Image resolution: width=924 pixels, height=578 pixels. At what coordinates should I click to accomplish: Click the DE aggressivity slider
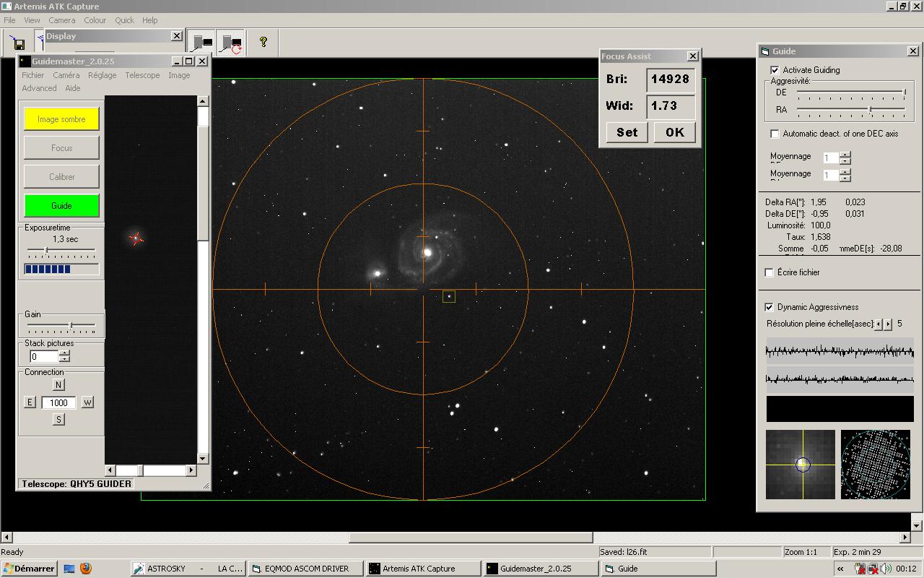click(x=851, y=92)
